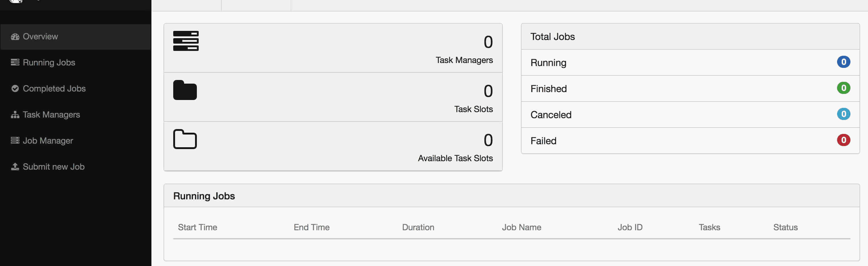The image size is (868, 266).
Task: Click the Running Jobs list icon
Action: [x=15, y=62]
